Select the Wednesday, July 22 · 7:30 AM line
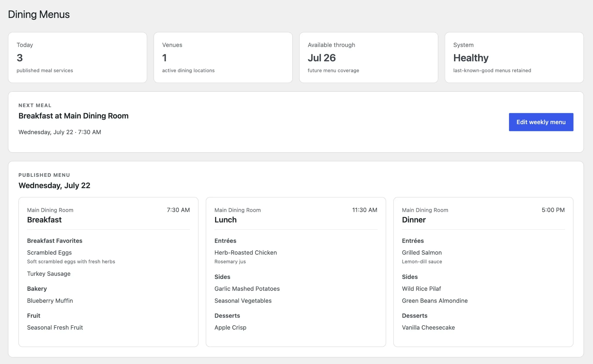Viewport: 593px width, 364px height. [60, 132]
